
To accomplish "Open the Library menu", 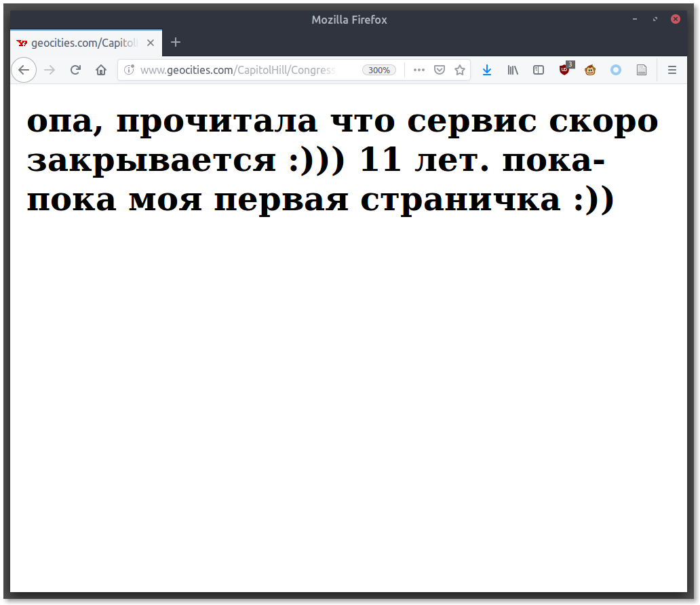I will click(x=513, y=70).
